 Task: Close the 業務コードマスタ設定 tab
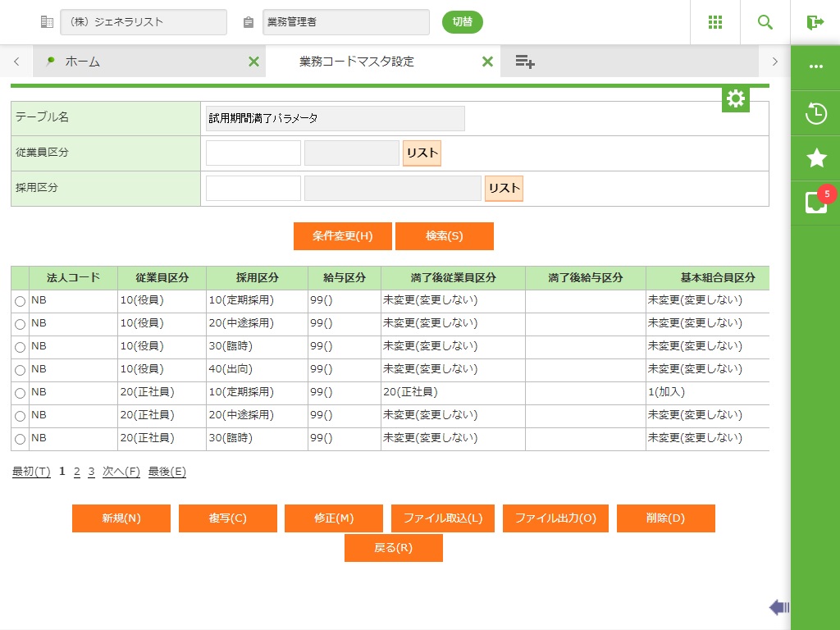tap(487, 62)
